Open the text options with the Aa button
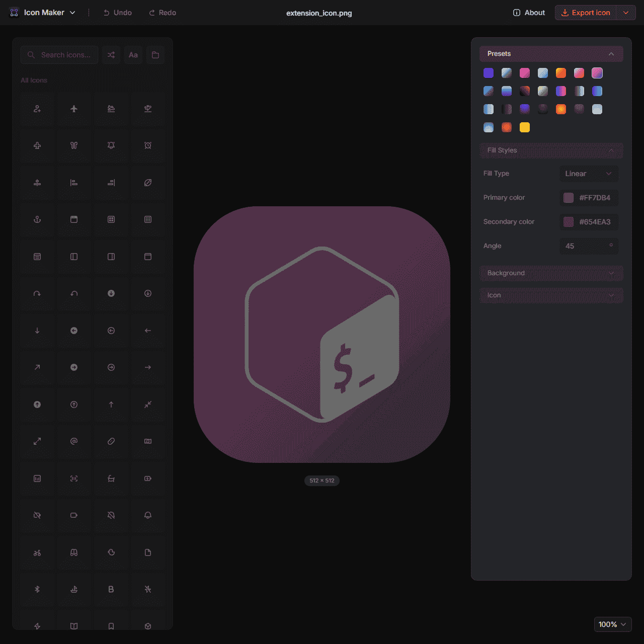Viewport: 644px width, 644px height. (x=133, y=55)
